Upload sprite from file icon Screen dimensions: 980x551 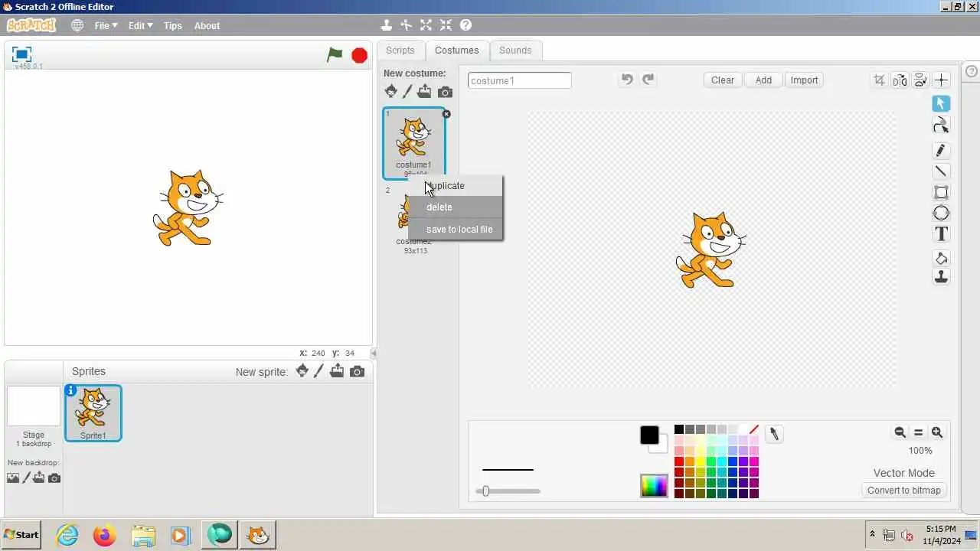337,371
